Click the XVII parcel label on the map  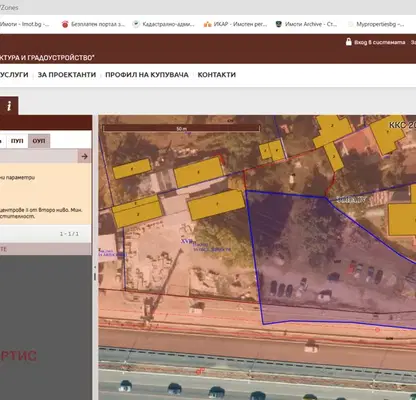(187, 241)
